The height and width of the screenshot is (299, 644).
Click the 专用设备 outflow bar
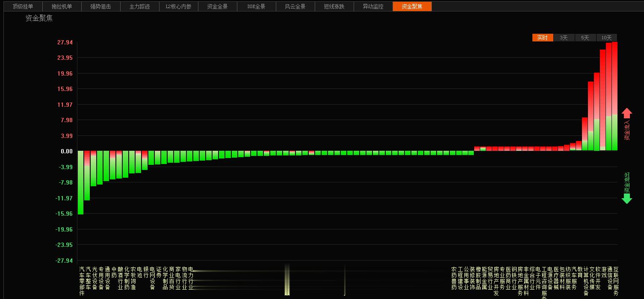[100, 168]
